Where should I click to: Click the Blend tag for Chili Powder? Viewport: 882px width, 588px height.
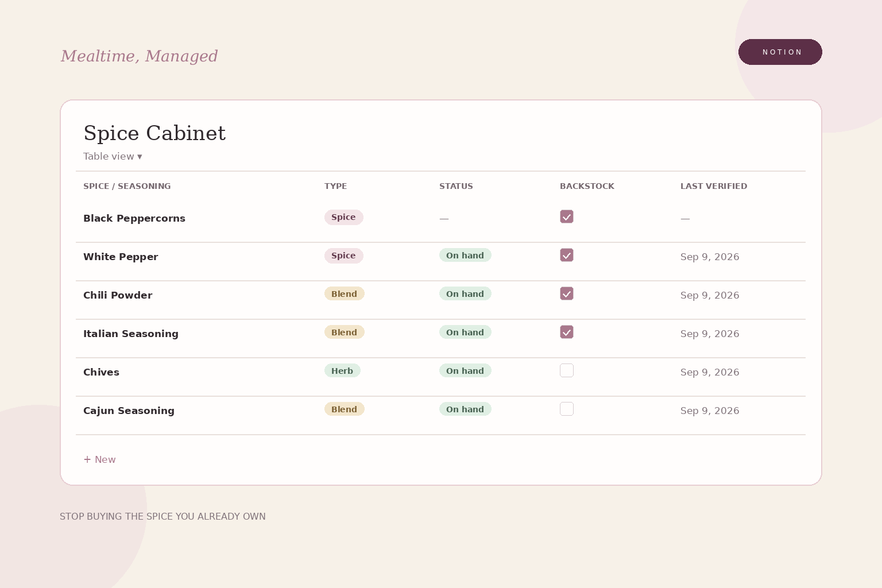344,294
